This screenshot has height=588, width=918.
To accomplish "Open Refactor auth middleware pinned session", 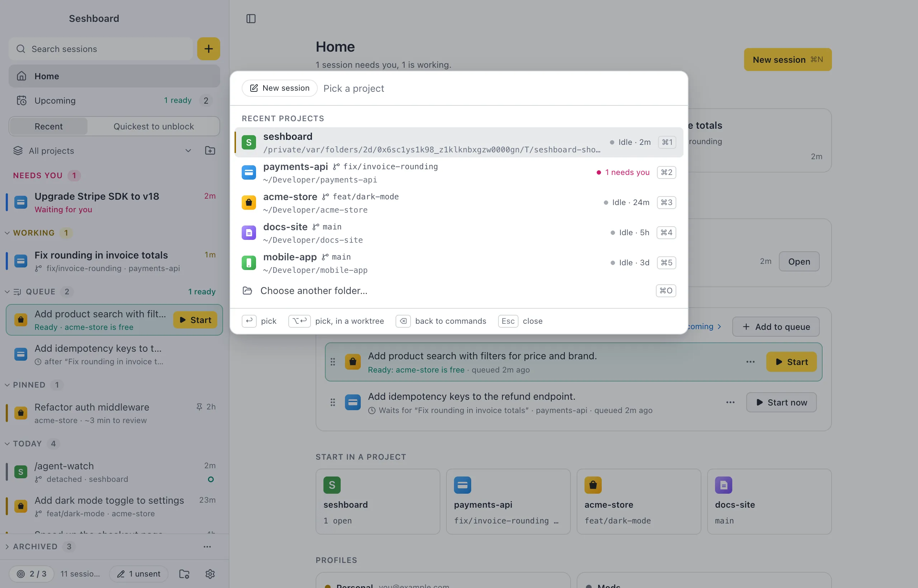I will click(114, 413).
